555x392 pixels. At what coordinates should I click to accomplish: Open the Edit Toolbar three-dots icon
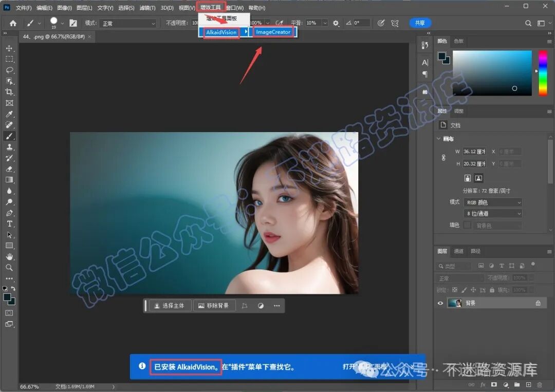(x=9, y=278)
